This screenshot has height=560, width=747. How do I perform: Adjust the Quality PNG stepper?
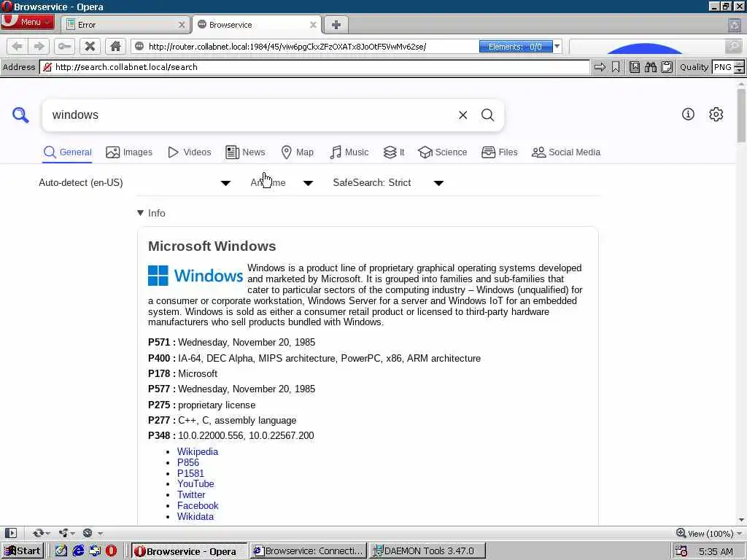pos(739,67)
